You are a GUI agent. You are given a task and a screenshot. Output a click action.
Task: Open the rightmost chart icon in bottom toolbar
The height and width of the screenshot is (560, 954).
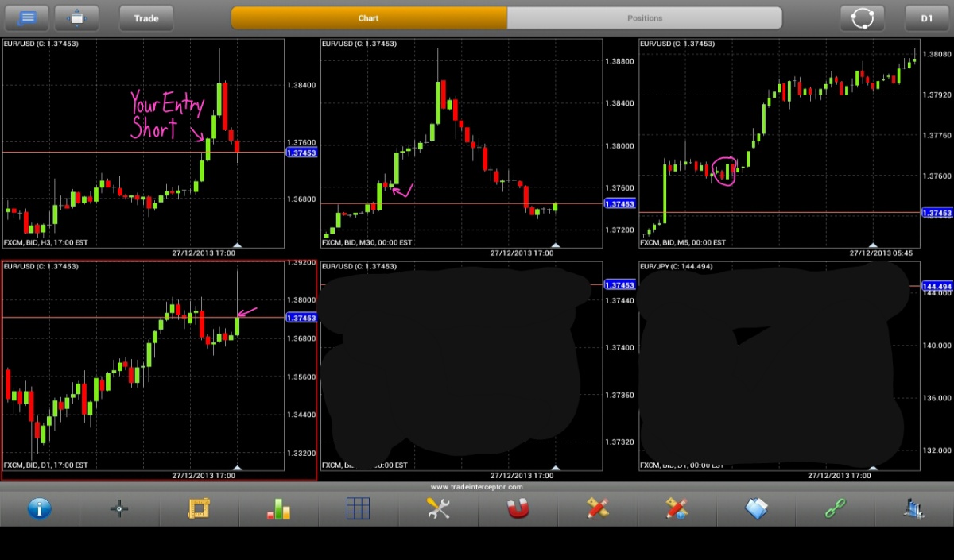coord(914,508)
